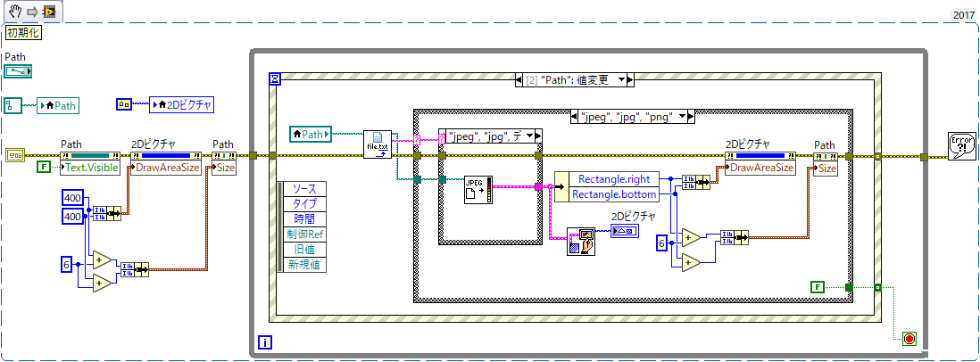Go to next case of outer jpeg/png structure
This screenshot has height=362, width=980.
(692, 116)
